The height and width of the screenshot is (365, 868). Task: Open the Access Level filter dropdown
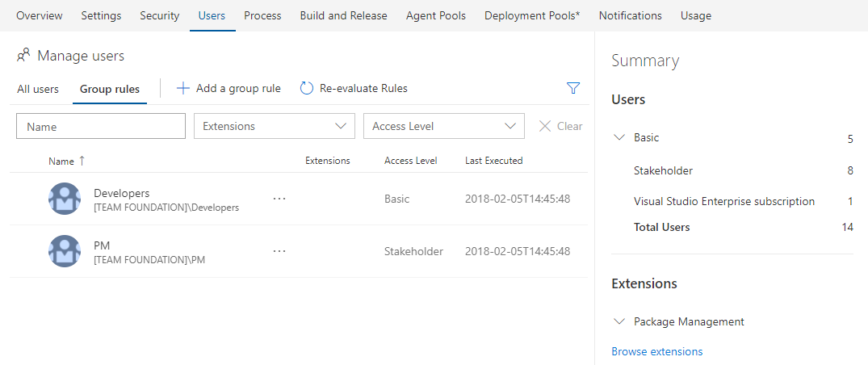[x=443, y=126]
